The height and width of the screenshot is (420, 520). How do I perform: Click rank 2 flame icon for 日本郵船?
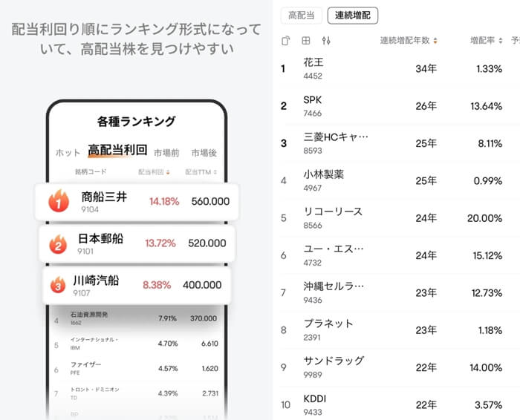pyautogui.click(x=58, y=244)
